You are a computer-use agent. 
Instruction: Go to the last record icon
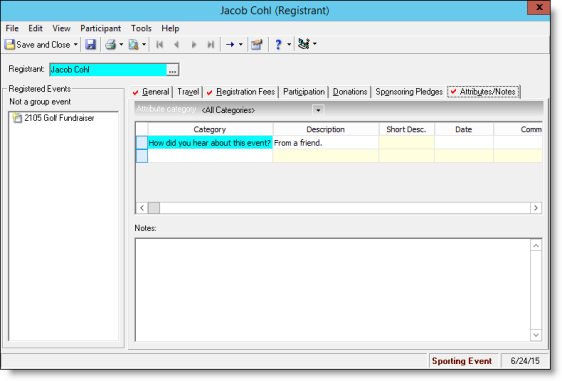pos(211,44)
